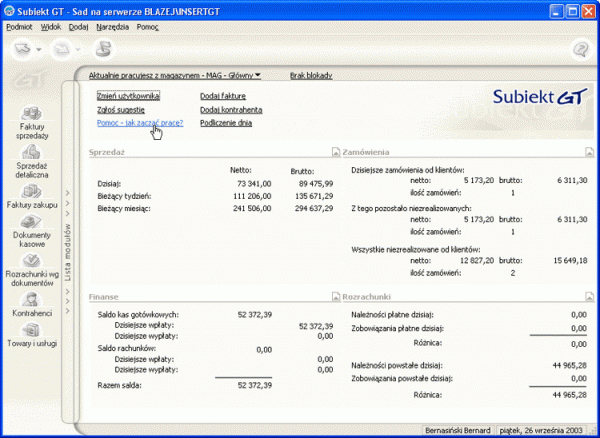The image size is (600, 438).
Task: Click the help icon in the toolbar
Action: pos(579,49)
